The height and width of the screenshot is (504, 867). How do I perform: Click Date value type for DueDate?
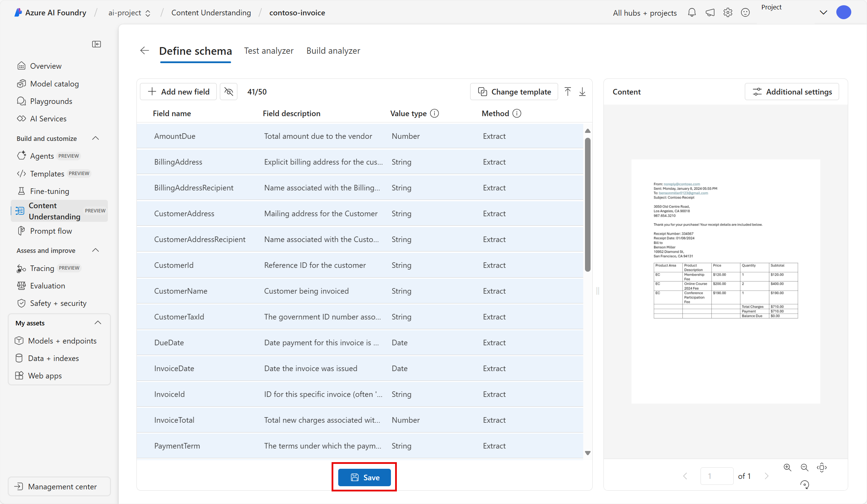[400, 343]
